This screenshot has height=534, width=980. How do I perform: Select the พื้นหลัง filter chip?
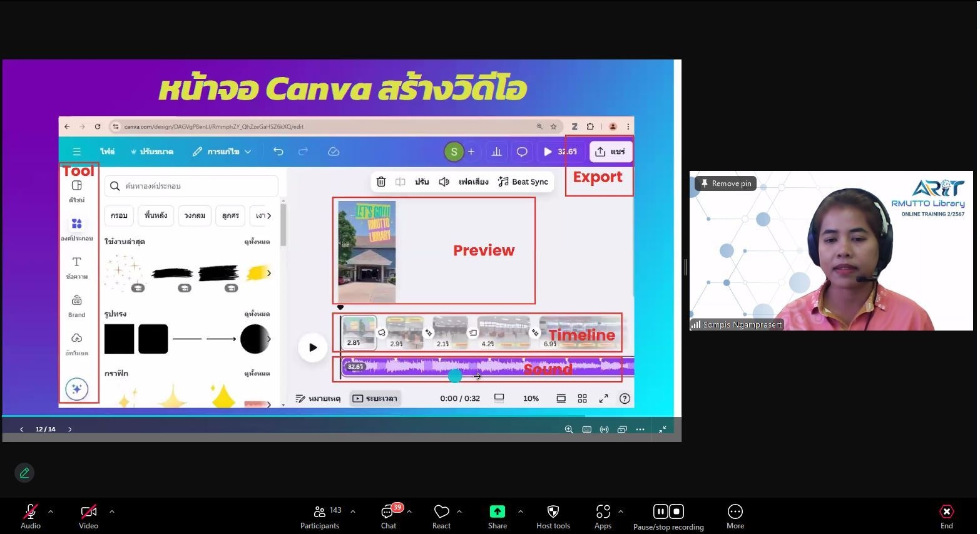tap(155, 215)
